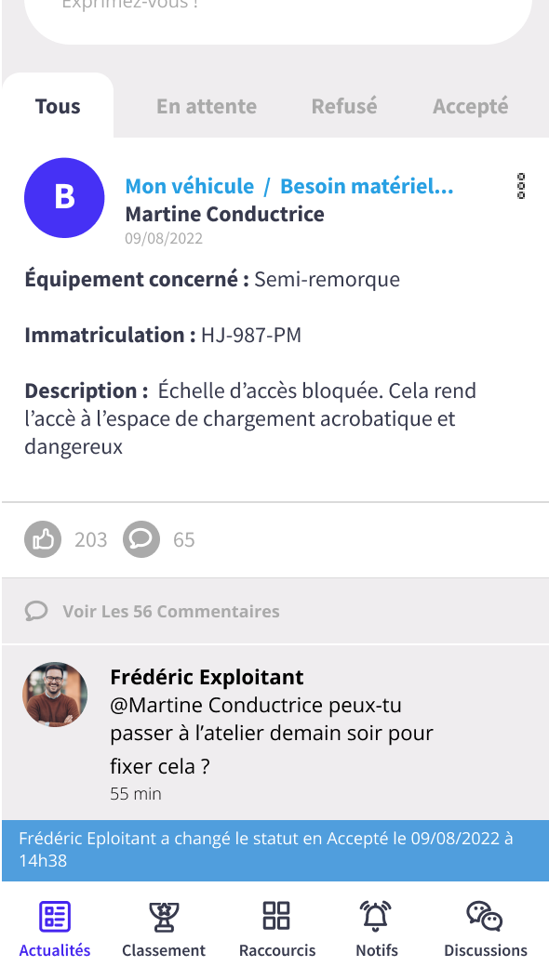Open the three-dot post options menu
Image resolution: width=549 pixels, height=980 pixels.
pyautogui.click(x=521, y=186)
